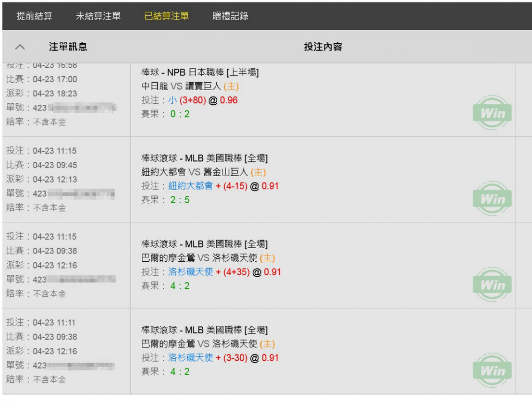
Task: Click matchup text 中日龍 VS 讀賣巨人
Action: tap(181, 86)
